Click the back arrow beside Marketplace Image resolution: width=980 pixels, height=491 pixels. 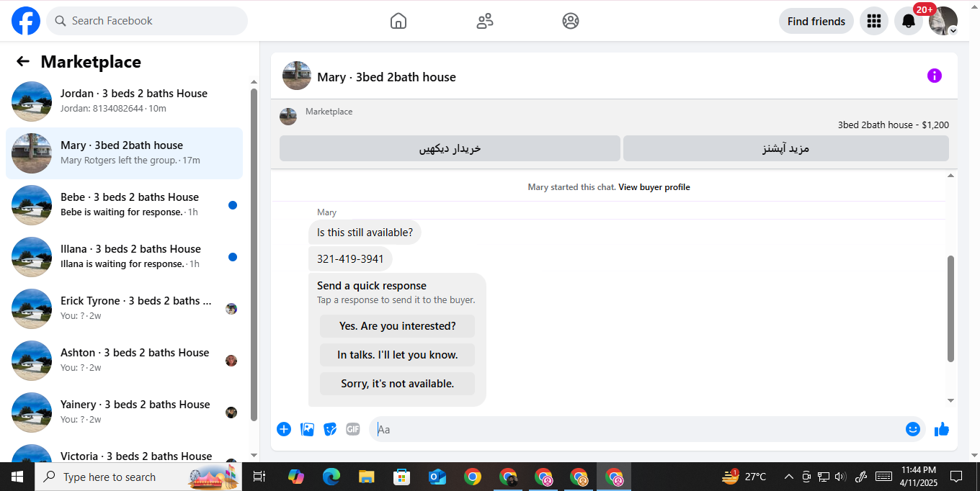point(23,62)
